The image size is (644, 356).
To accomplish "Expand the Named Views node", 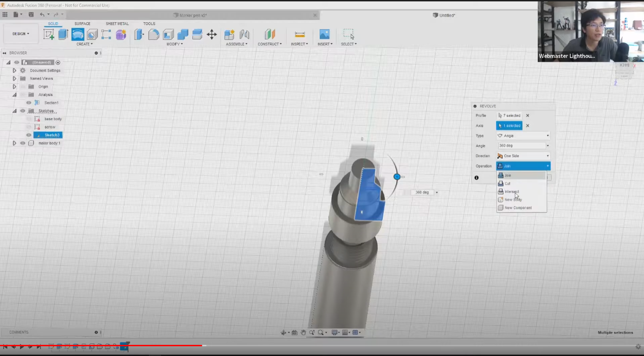I will pyautogui.click(x=14, y=78).
